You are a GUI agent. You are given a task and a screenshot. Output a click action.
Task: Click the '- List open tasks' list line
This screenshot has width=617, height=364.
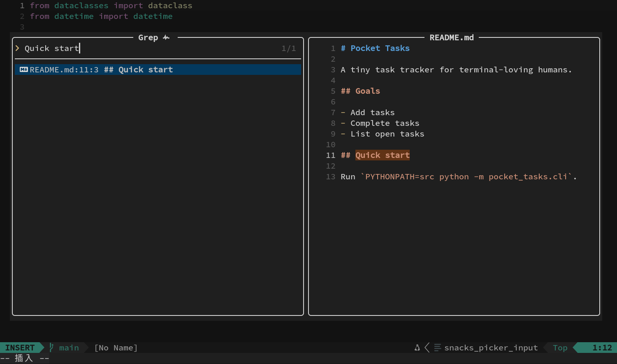pyautogui.click(x=383, y=134)
